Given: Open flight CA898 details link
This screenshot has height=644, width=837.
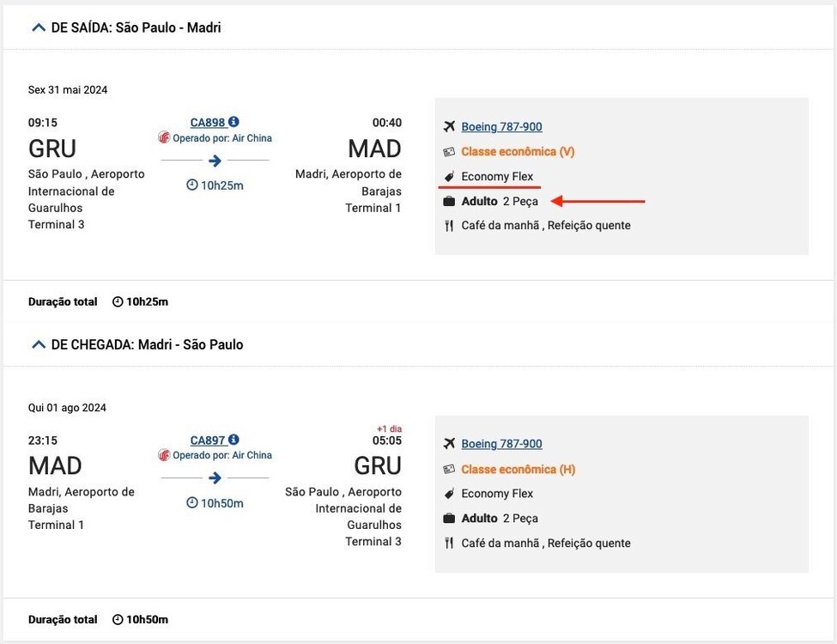Looking at the screenshot, I should point(208,123).
